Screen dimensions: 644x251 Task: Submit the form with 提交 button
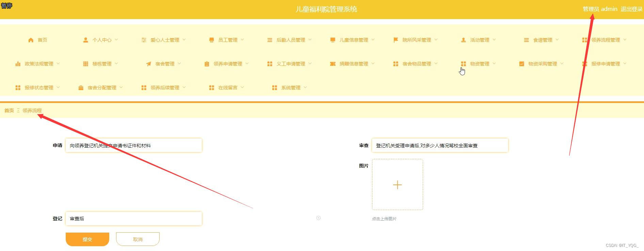87,239
